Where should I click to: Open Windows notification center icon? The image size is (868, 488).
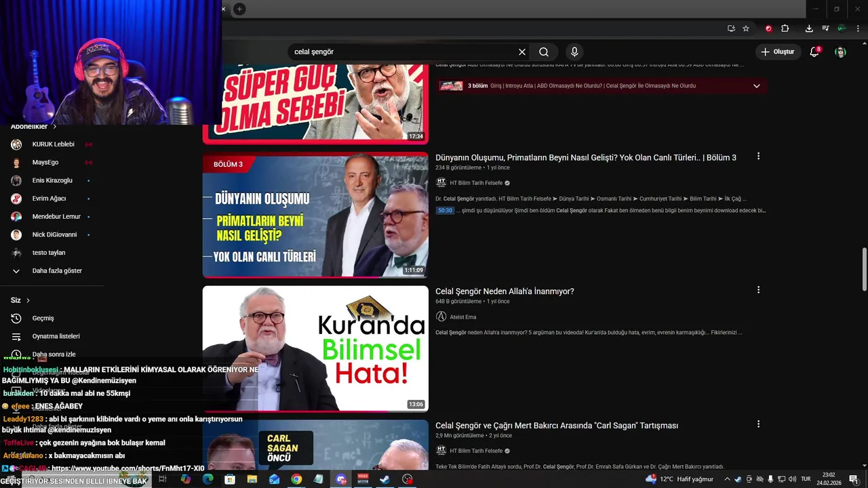click(854, 479)
